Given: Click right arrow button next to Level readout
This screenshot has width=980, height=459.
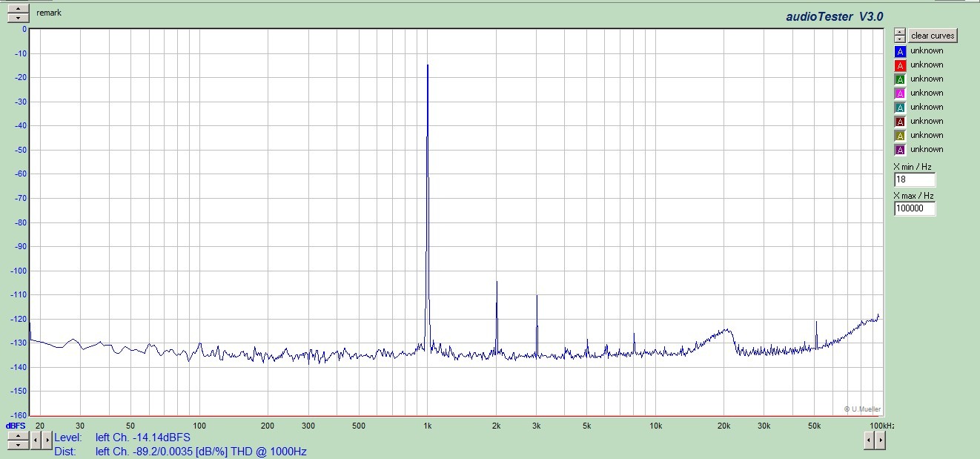Looking at the screenshot, I should point(47,440).
